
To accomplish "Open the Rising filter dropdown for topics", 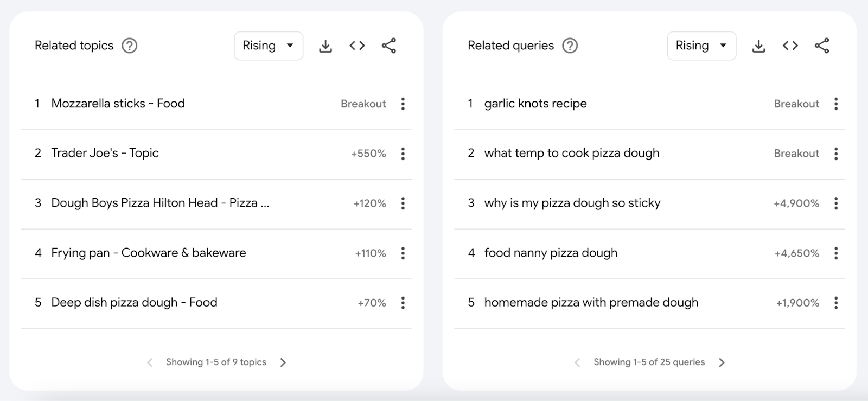I will (269, 46).
